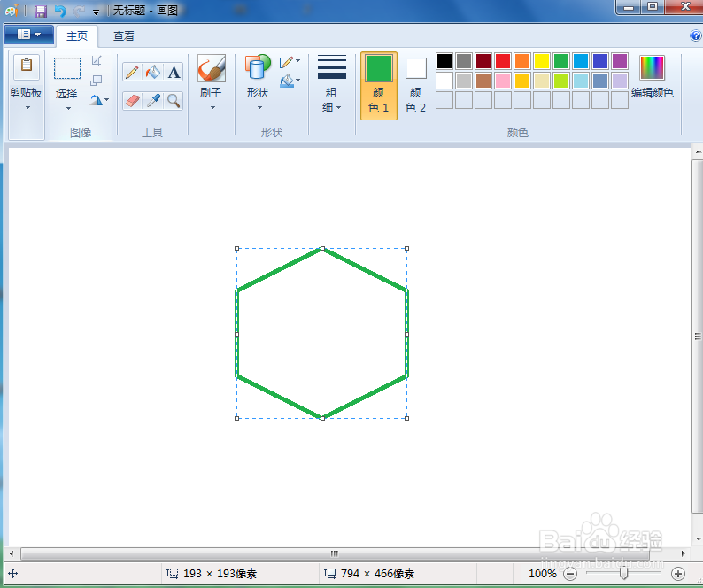Click the zoom level slider handle
703x588 pixels.
pos(623,573)
